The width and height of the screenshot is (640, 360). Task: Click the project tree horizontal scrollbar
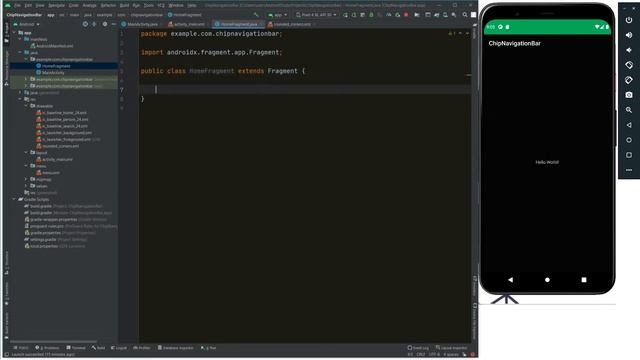[x=53, y=341]
